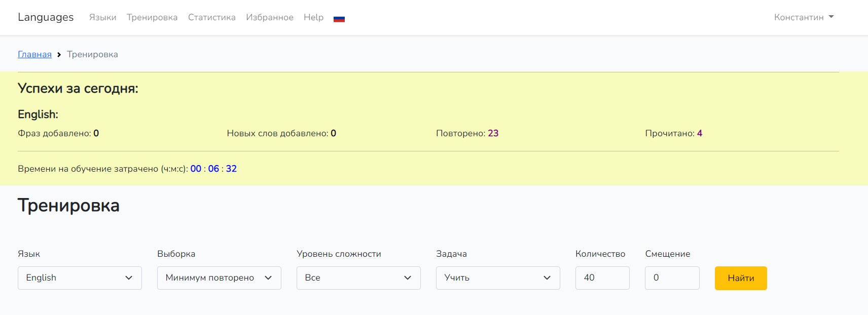Image resolution: width=868 pixels, height=315 pixels.
Task: Expand the Константин user dropdown
Action: click(803, 17)
